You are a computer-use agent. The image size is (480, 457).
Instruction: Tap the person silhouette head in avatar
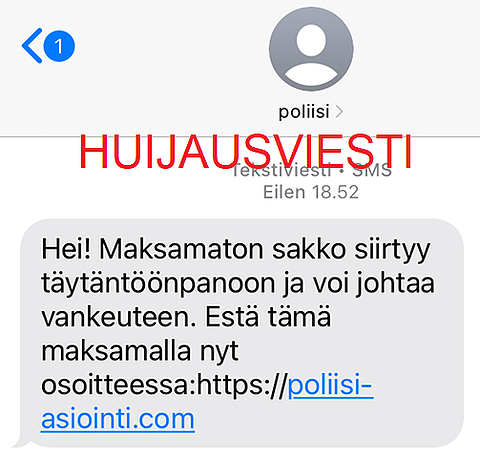(311, 40)
